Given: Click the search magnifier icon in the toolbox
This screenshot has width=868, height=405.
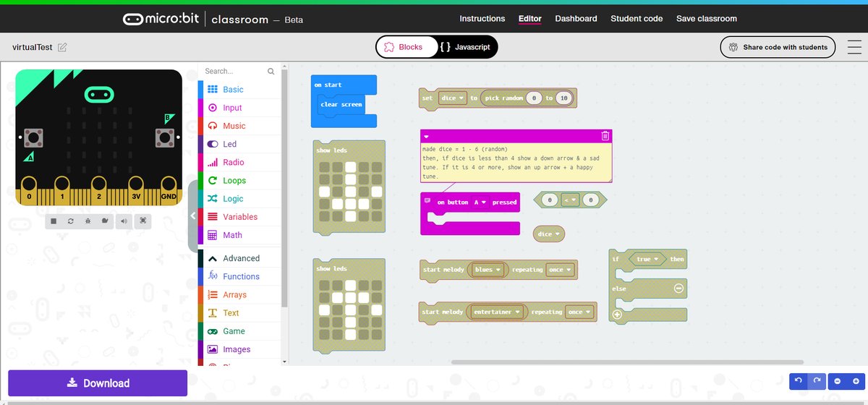Looking at the screenshot, I should 271,72.
